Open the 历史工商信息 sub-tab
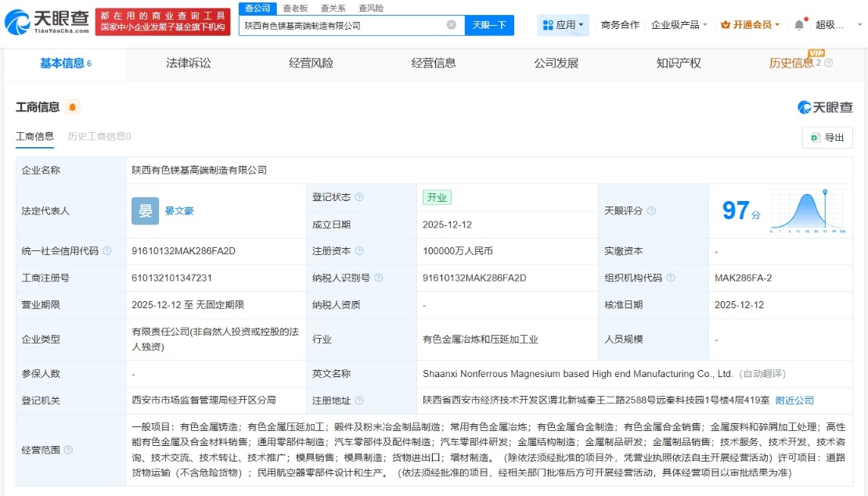The height and width of the screenshot is (496, 868). coord(99,136)
